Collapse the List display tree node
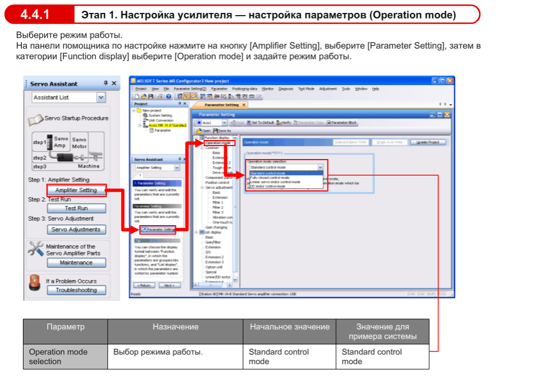 pyautogui.click(x=195, y=232)
